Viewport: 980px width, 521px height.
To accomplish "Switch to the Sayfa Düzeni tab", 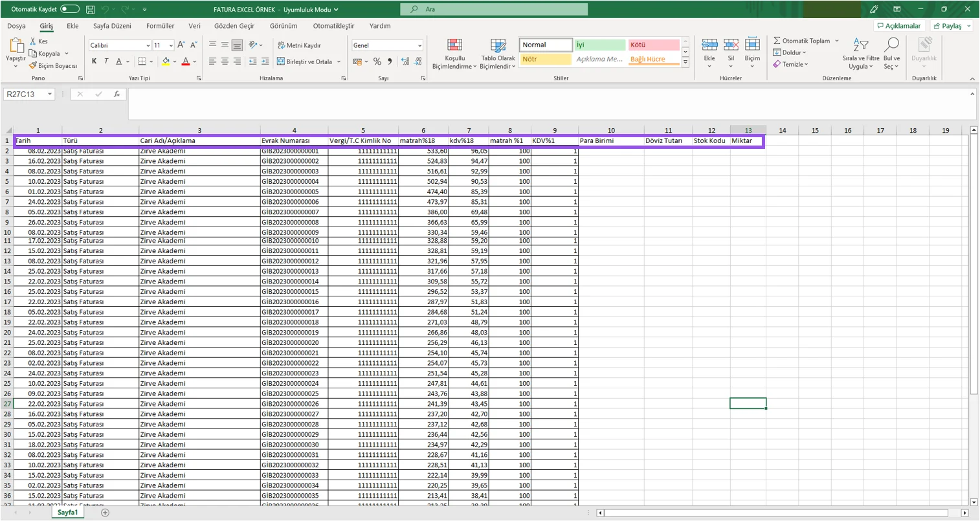I will (x=112, y=26).
